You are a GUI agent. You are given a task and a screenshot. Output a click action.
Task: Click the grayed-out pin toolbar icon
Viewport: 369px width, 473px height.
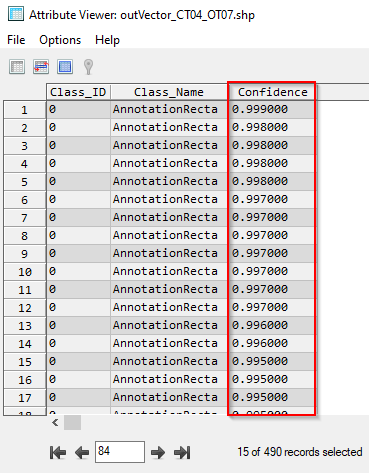88,67
